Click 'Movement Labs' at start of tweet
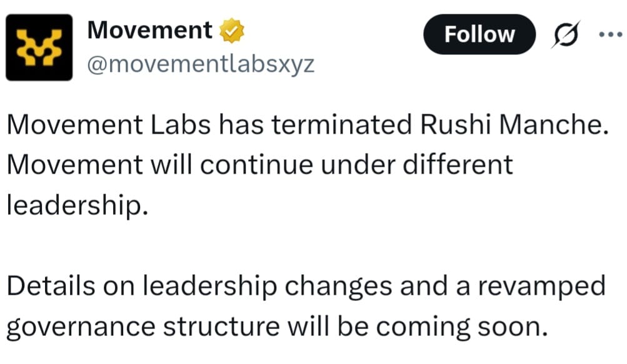Screen dimensions: 627x364 click(x=108, y=124)
